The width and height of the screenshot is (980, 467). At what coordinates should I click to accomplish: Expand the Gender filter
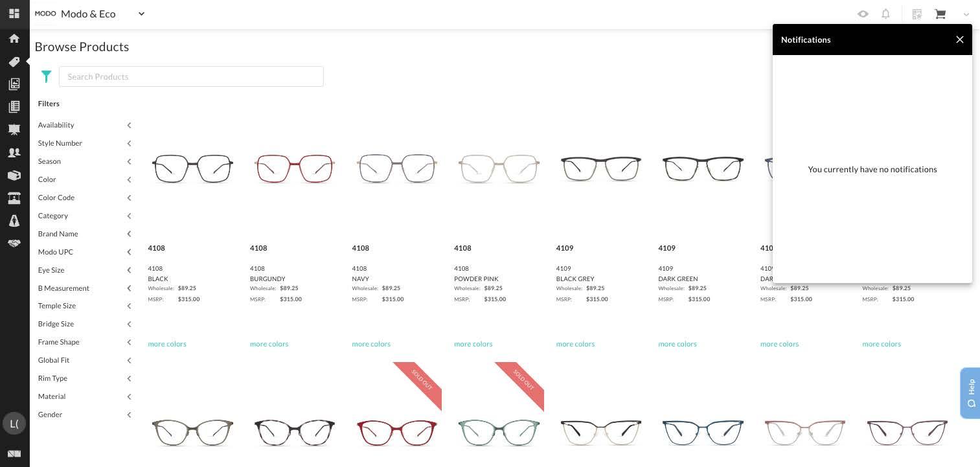click(85, 415)
